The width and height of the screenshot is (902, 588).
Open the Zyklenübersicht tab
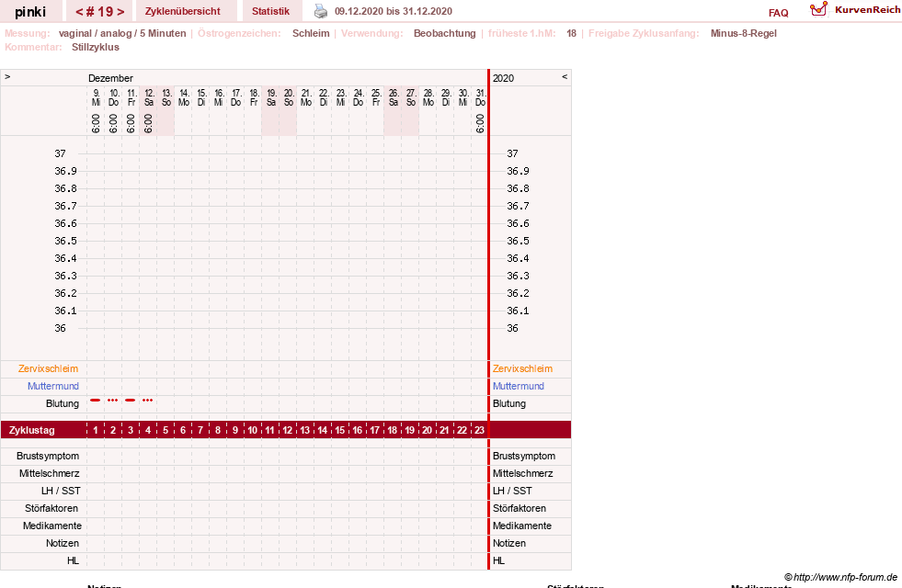click(x=183, y=11)
